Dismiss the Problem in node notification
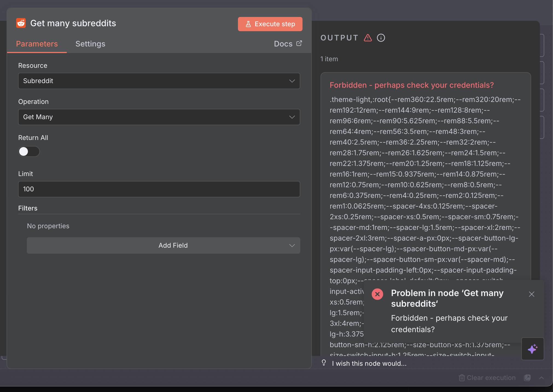 click(531, 294)
